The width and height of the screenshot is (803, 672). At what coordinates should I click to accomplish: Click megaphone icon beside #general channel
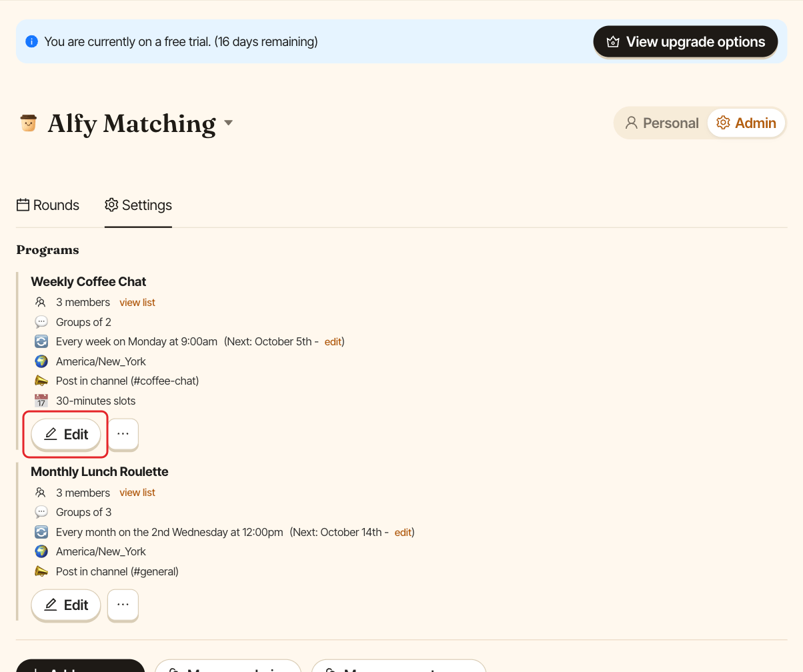tap(41, 571)
